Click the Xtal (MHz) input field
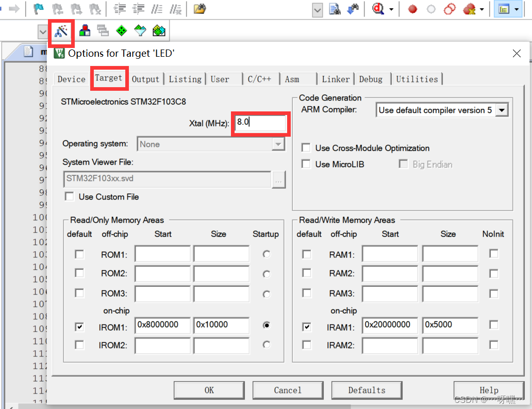This screenshot has height=409, width=532. pyautogui.click(x=260, y=123)
